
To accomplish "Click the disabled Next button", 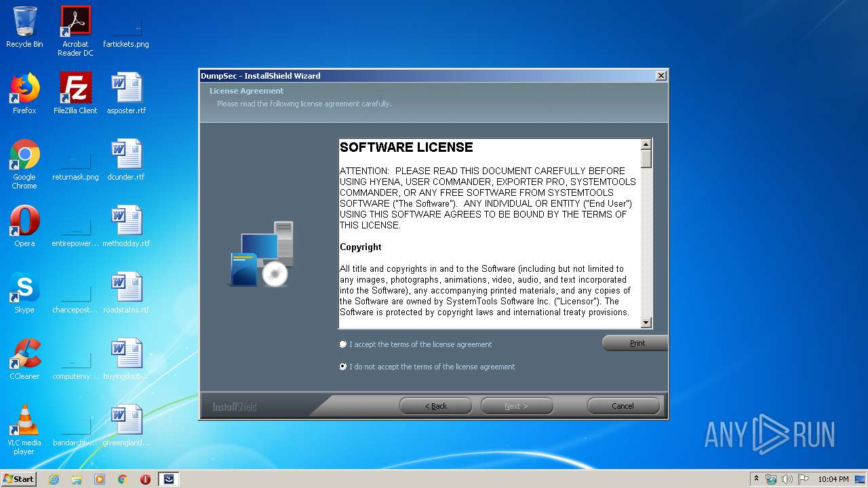I will pyautogui.click(x=517, y=406).
